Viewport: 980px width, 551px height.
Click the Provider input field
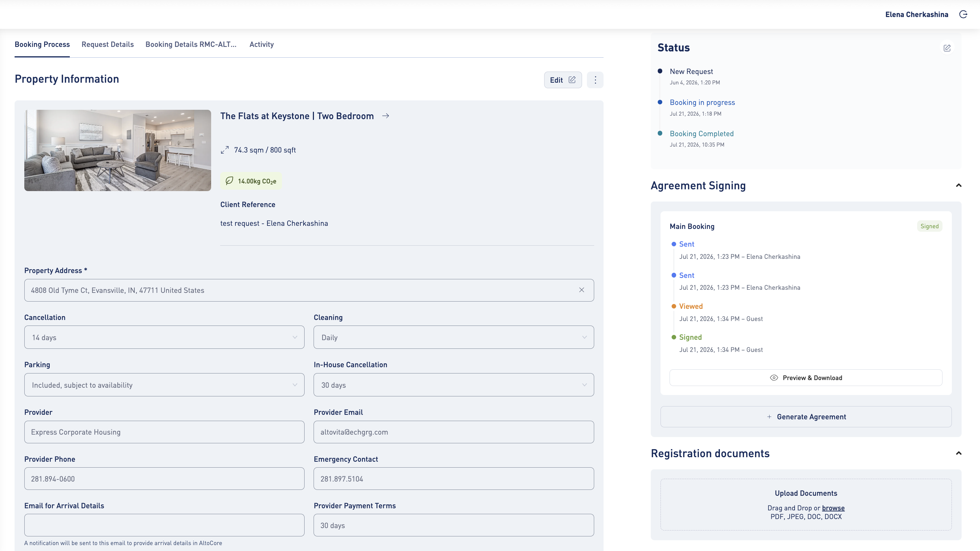[x=164, y=432]
